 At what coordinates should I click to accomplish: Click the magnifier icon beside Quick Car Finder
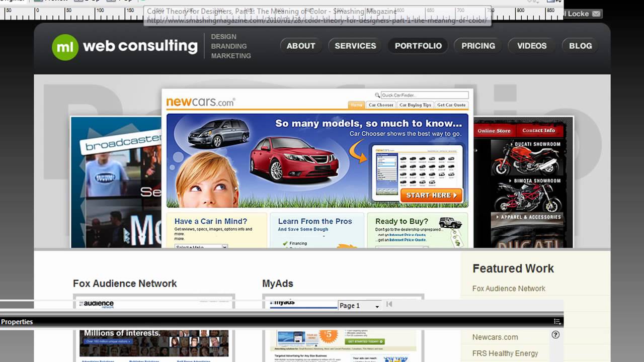coord(377,95)
